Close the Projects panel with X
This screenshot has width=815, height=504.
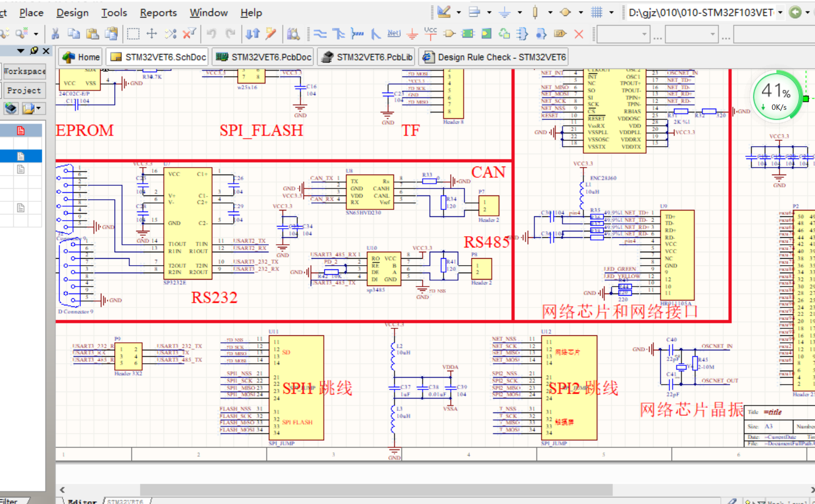pos(46,50)
